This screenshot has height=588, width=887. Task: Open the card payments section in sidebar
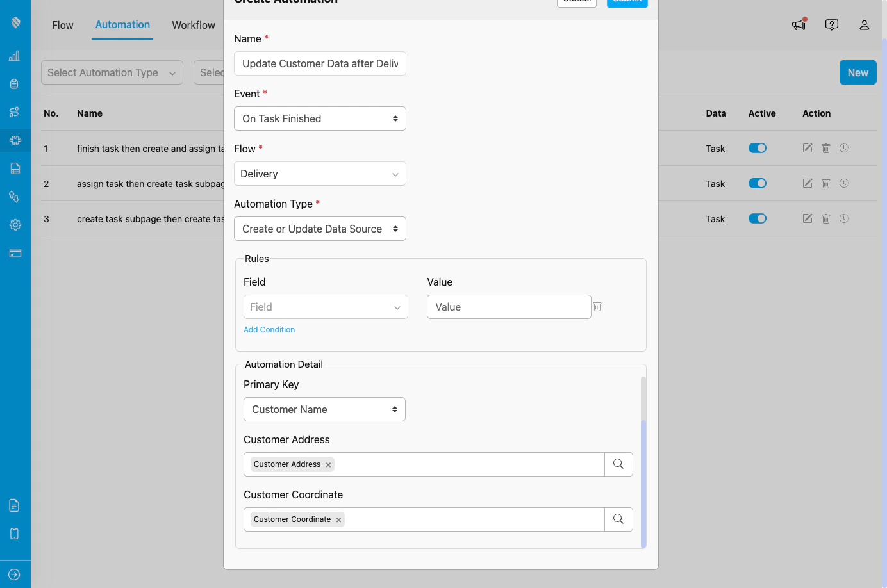(x=14, y=253)
